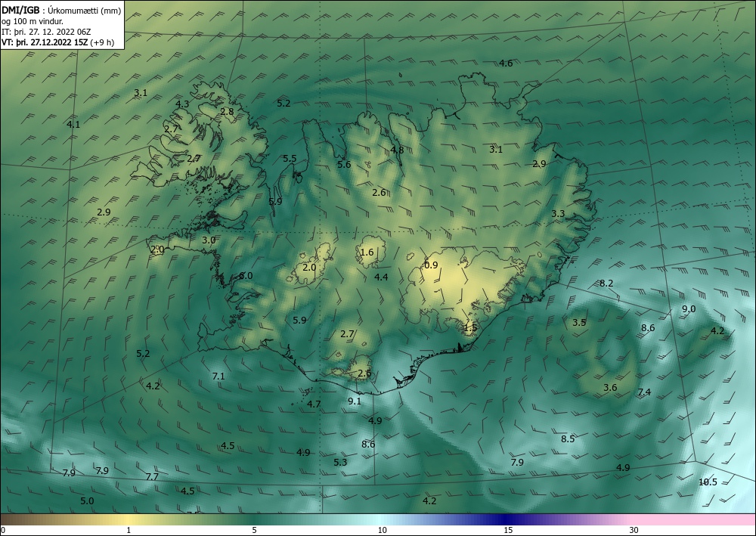This screenshot has height=536, width=756.
Task: Select the 3.3 value on the east coast
Action: (x=558, y=213)
